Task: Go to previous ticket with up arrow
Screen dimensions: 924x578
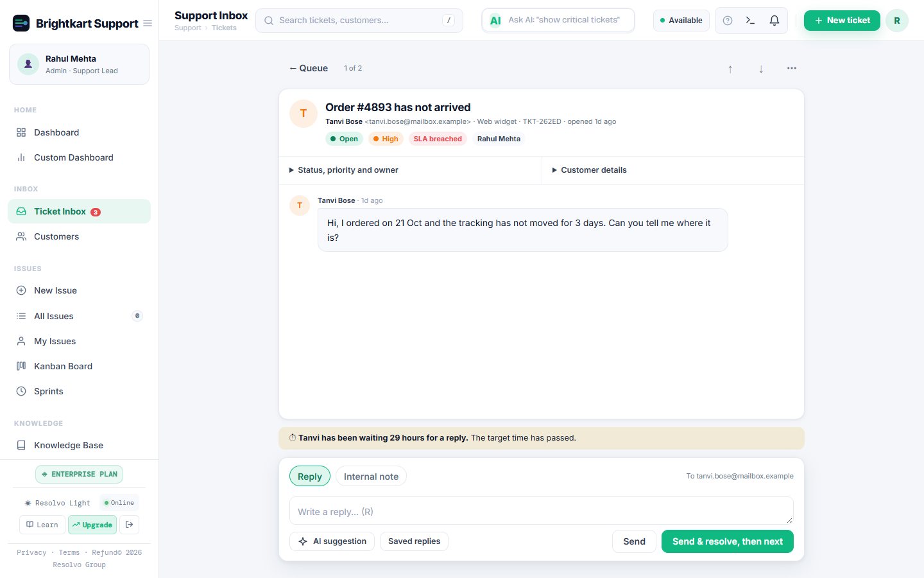Action: (730, 69)
